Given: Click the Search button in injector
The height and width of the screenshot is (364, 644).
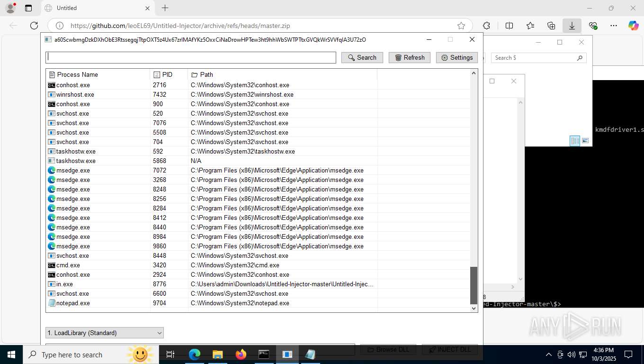Looking at the screenshot, I should pyautogui.click(x=362, y=57).
